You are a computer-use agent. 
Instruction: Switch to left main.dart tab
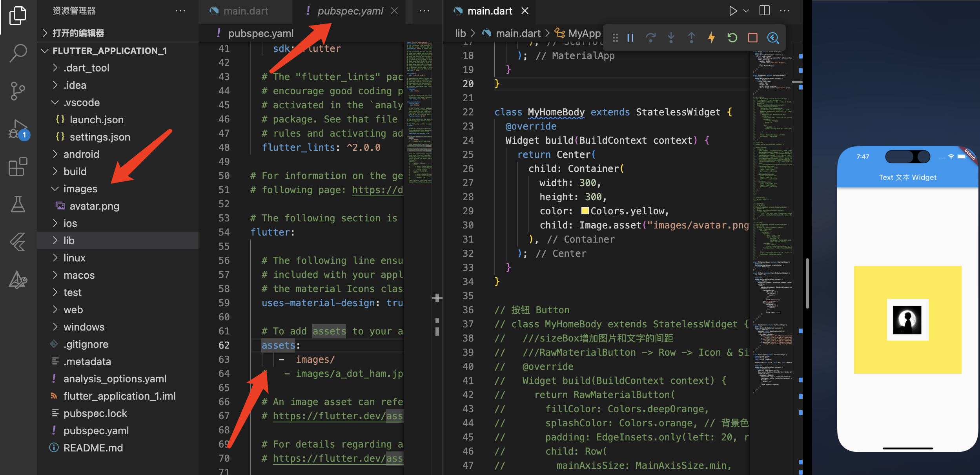coord(245,11)
